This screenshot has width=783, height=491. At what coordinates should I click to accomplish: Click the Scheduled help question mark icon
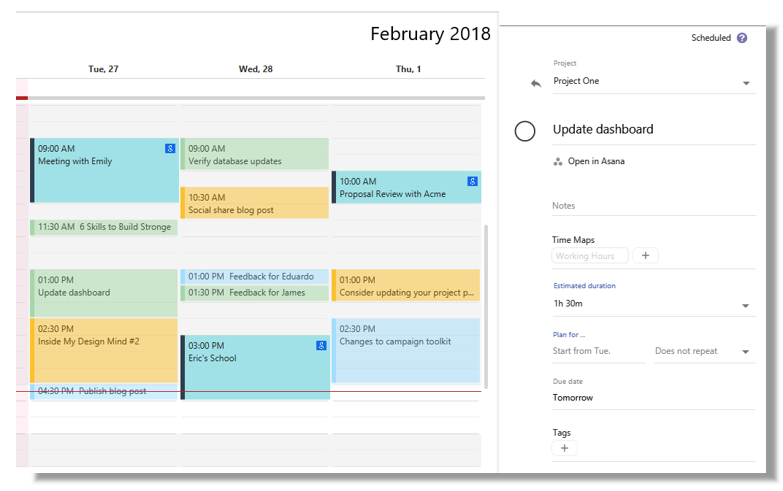click(x=742, y=38)
